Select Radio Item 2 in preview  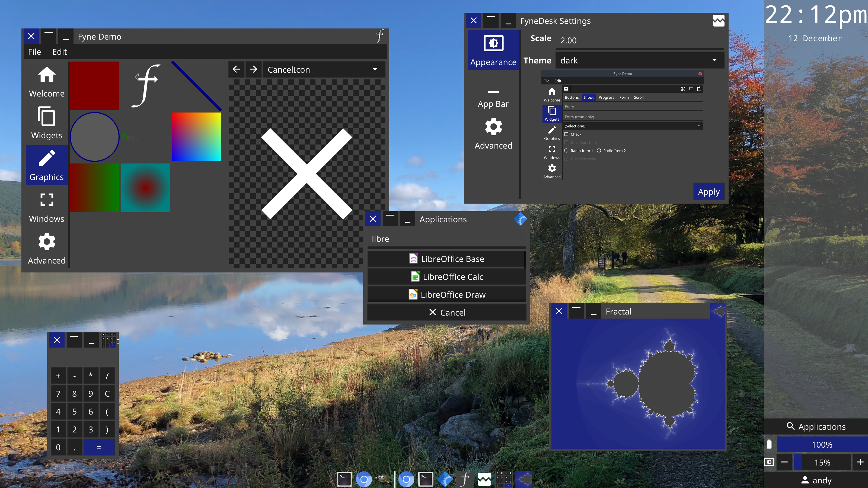coord(599,150)
